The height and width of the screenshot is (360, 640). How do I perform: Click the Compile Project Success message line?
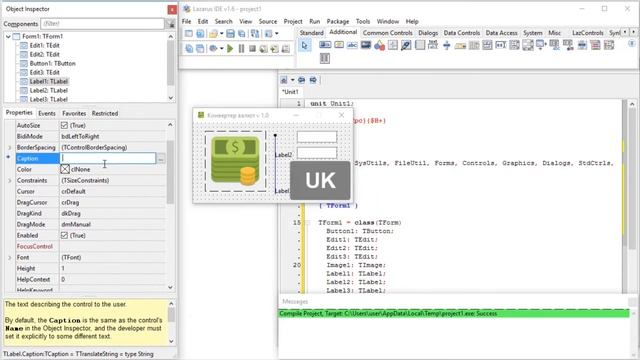coord(454,313)
